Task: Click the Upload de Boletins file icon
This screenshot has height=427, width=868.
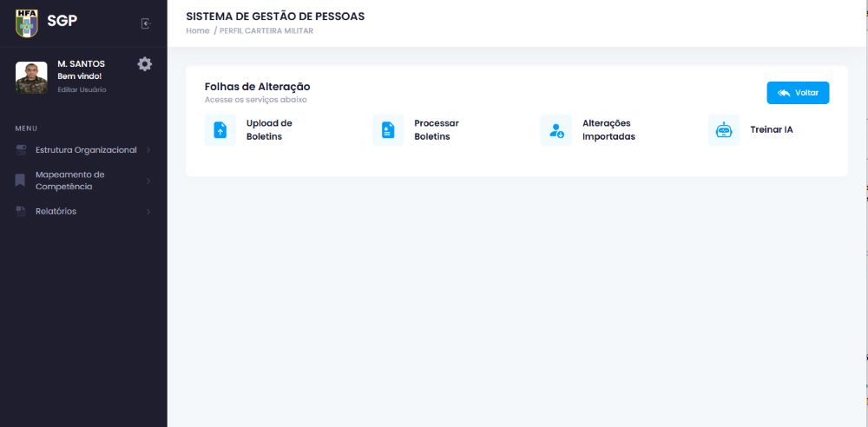Action: [x=220, y=130]
